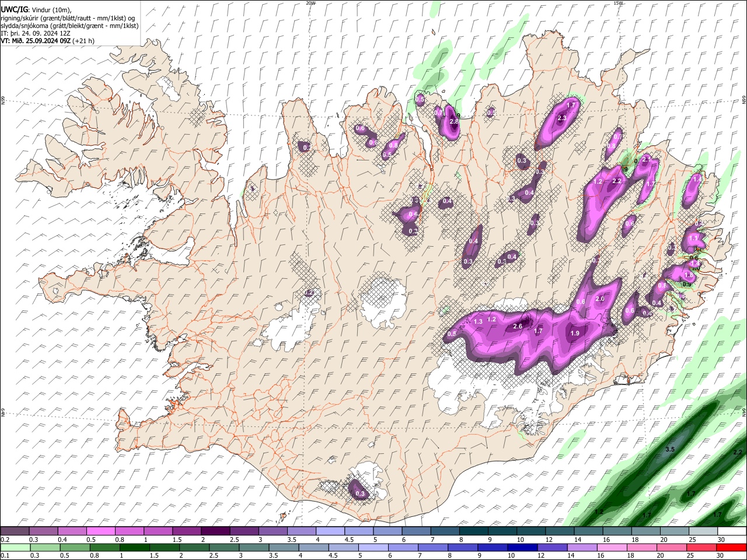
Task: Click the '1.9' snowfall value on the map
Action: click(x=574, y=333)
